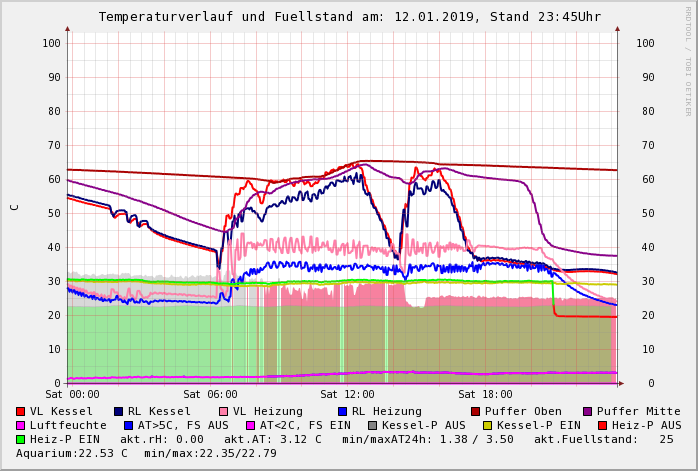Screen dimensions: 698x471
Task: Click the Puffer Oben legend color box
Action: (475, 411)
